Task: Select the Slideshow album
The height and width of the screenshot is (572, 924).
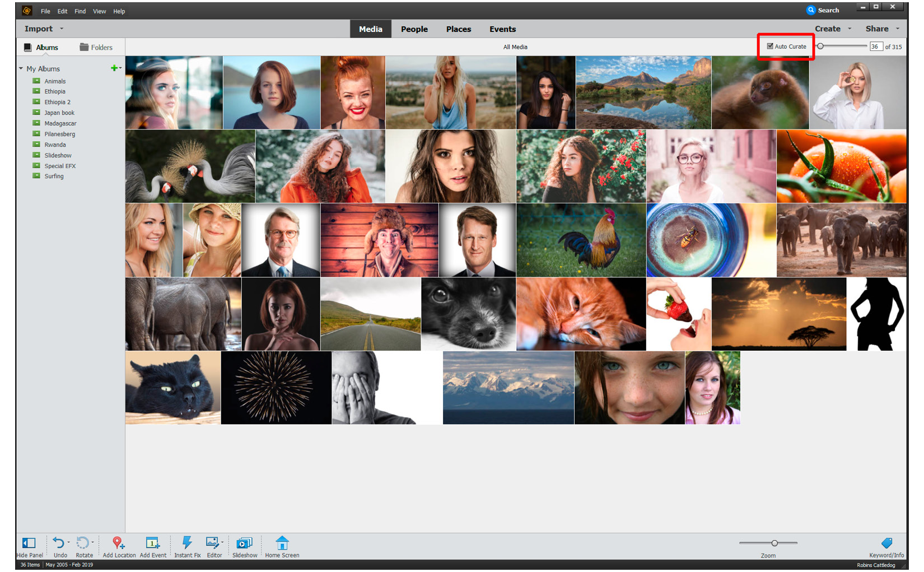Action: (x=58, y=155)
